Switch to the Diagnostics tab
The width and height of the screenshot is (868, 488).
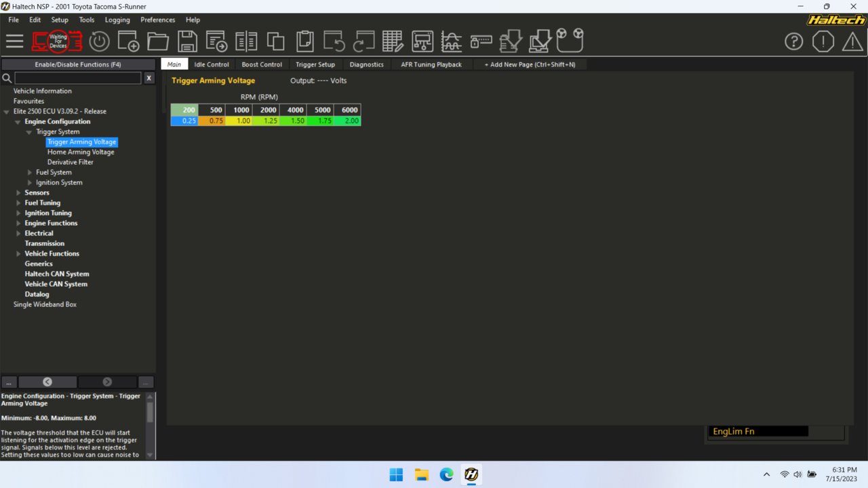point(367,64)
